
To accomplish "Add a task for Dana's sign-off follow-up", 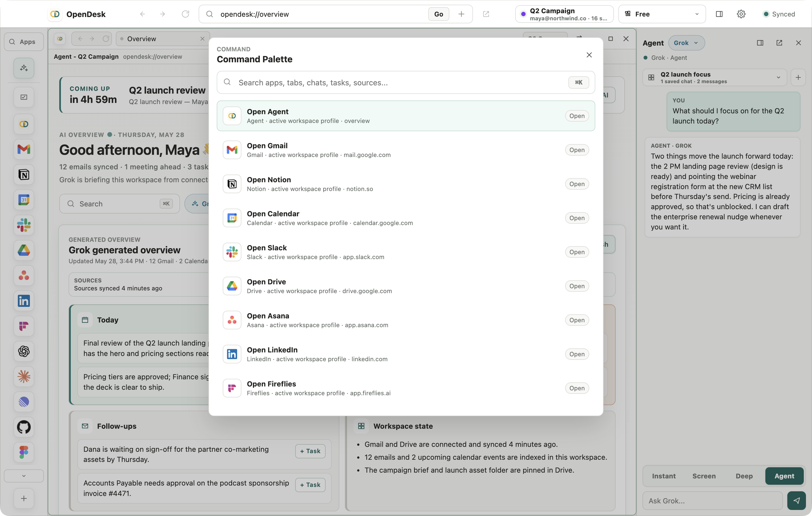I will (x=310, y=451).
